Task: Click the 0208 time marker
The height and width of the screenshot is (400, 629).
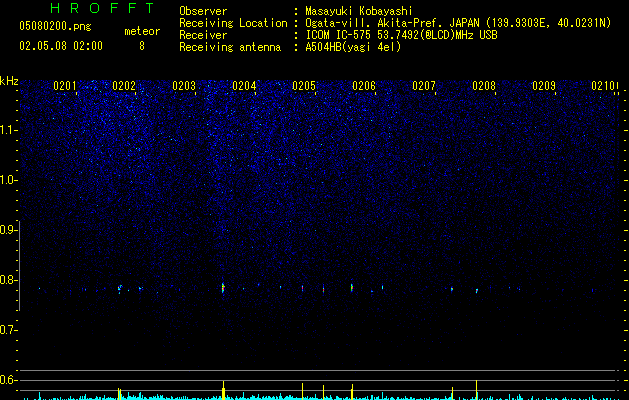Action: pos(484,86)
